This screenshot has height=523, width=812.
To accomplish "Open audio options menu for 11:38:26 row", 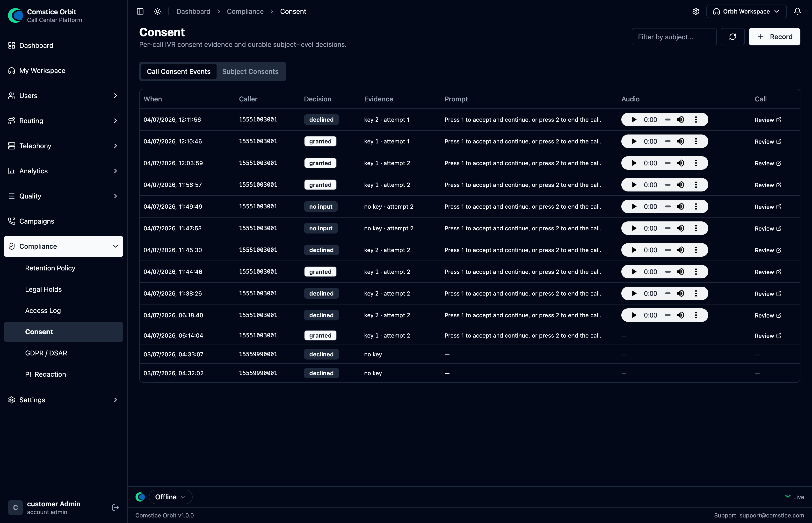I will tap(696, 293).
